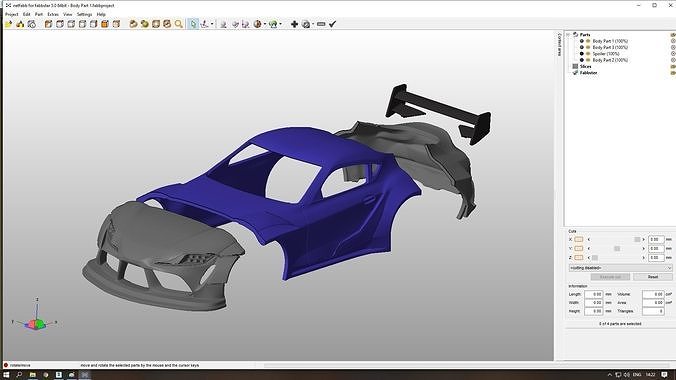The width and height of the screenshot is (676, 380).
Task: Click the add part icon in toolbar
Action: (20, 24)
